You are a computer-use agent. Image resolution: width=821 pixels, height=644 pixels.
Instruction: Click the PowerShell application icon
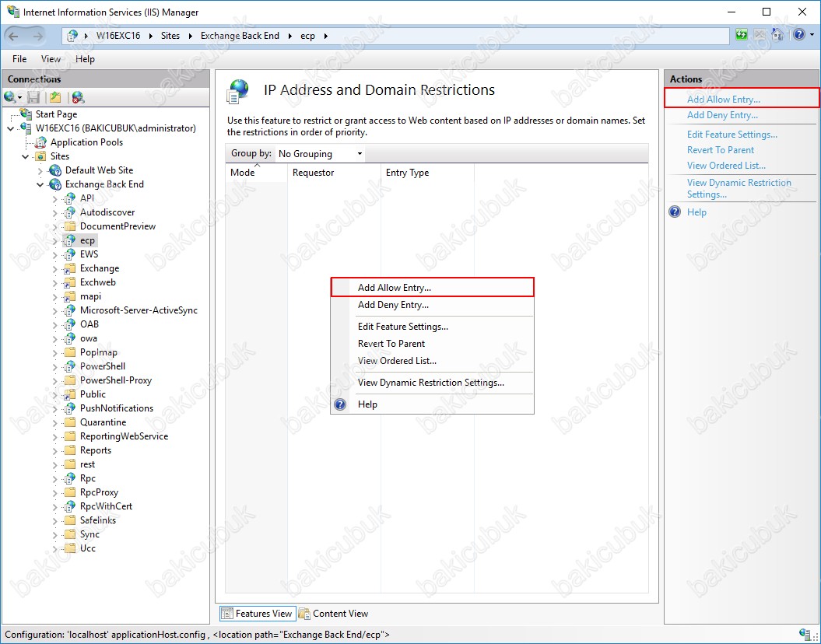(69, 366)
